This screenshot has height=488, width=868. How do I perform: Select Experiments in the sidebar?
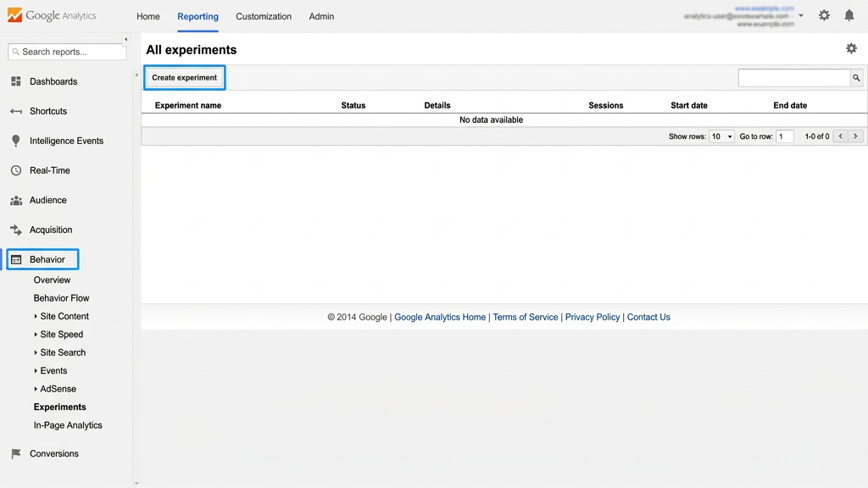60,408
